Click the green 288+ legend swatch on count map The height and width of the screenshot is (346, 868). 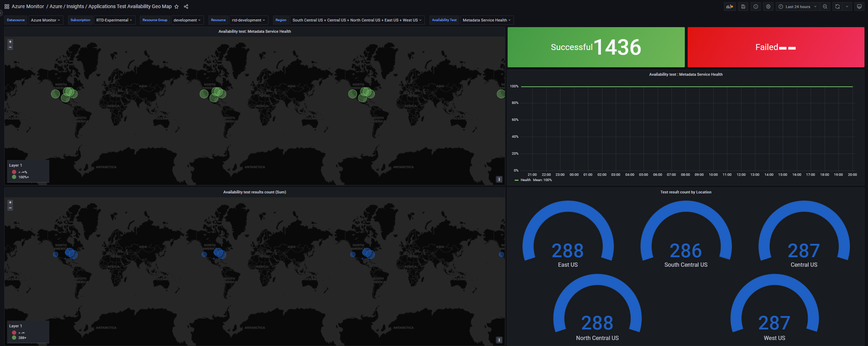pos(14,338)
